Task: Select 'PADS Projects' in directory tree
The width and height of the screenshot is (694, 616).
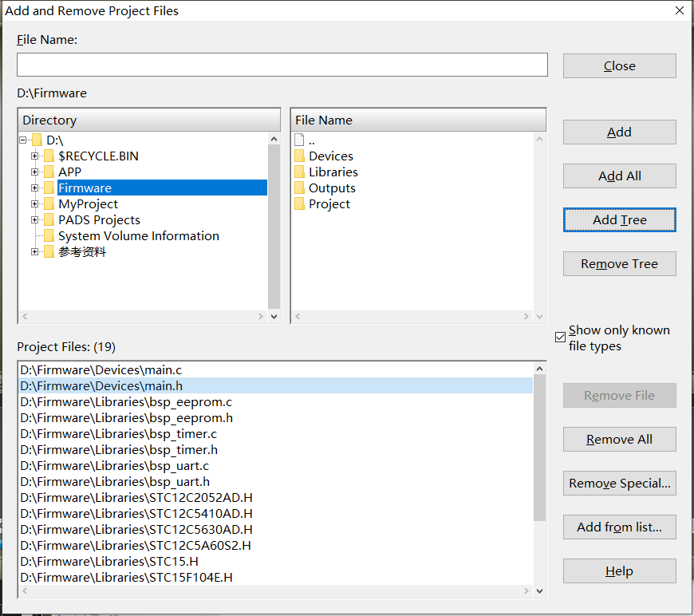Action: [99, 220]
